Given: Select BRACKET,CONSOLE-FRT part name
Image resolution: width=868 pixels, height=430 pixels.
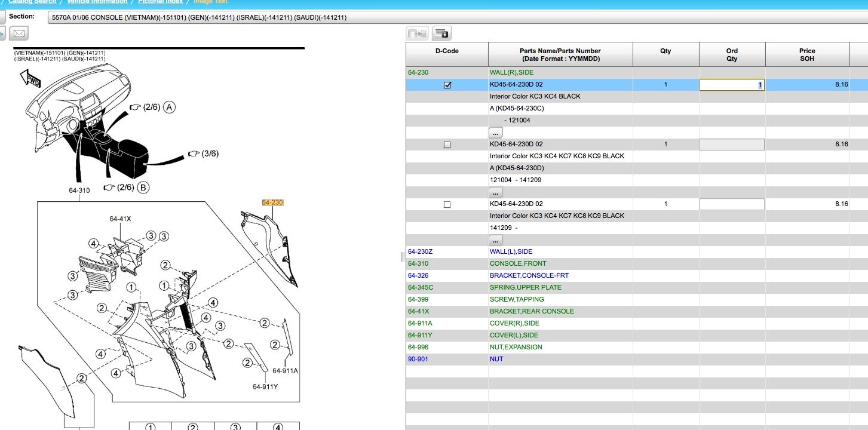Looking at the screenshot, I should click(x=529, y=275).
